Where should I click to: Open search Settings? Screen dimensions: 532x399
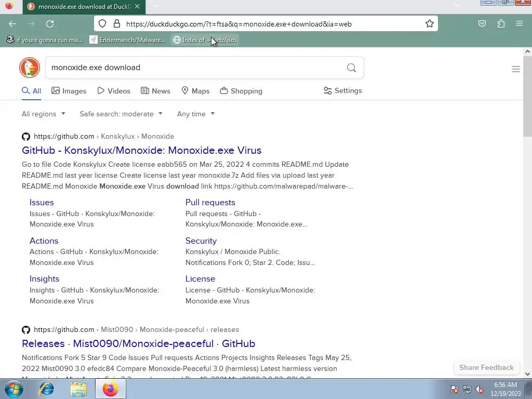tap(343, 90)
